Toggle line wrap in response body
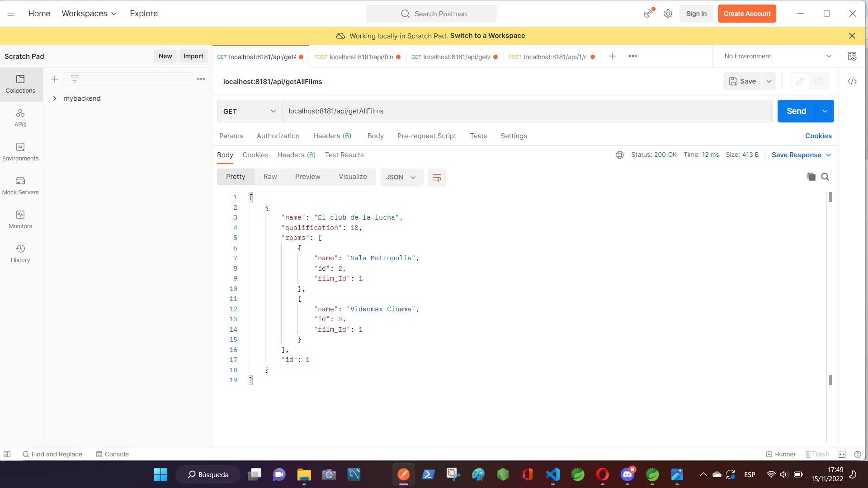The height and width of the screenshot is (488, 868). [x=437, y=177]
